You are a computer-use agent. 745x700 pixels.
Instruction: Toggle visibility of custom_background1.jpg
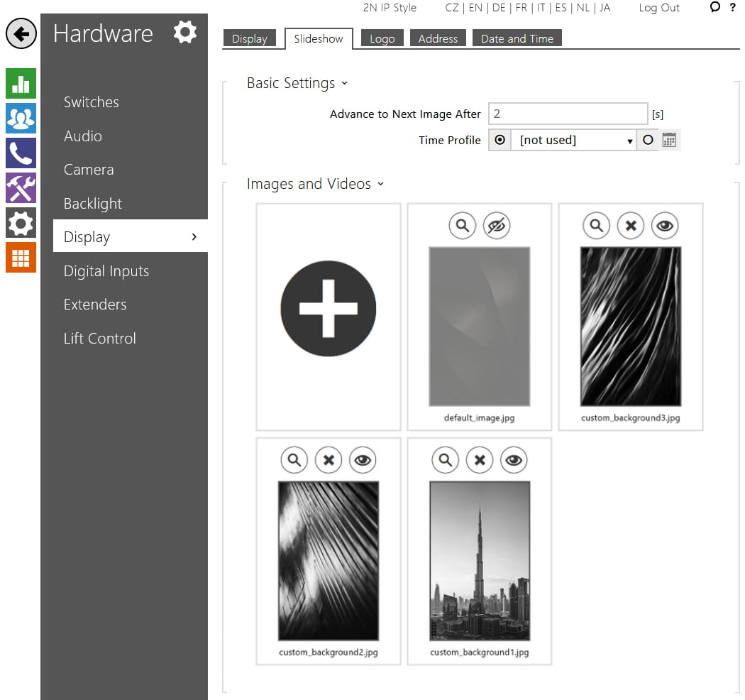(514, 460)
